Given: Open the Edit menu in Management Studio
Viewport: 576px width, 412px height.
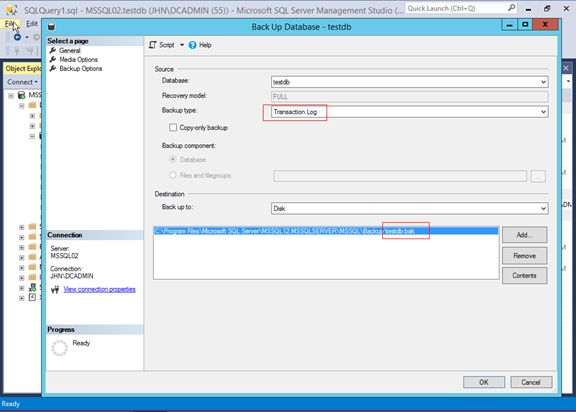Looking at the screenshot, I should 32,24.
